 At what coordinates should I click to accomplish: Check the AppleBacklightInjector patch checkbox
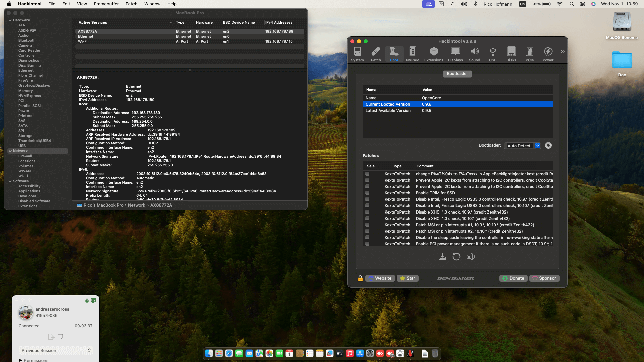367,174
